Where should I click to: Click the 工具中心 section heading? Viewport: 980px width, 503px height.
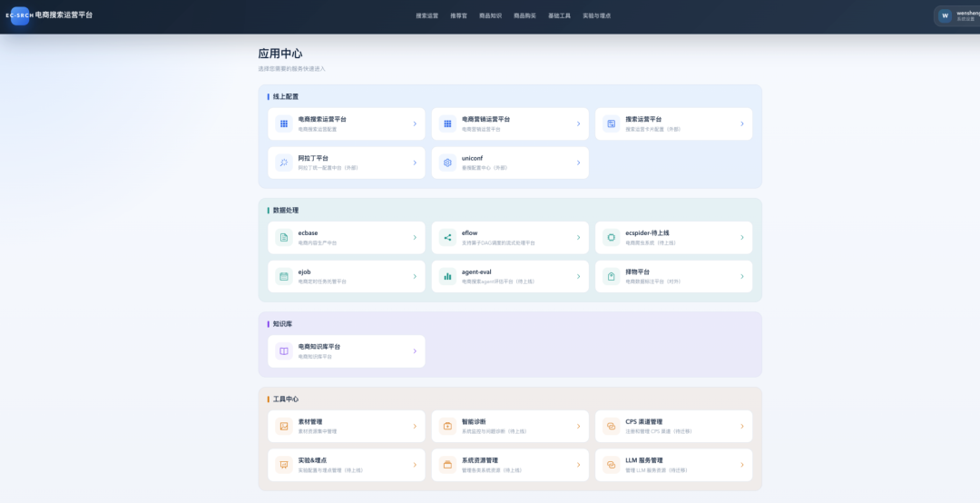(x=286, y=399)
